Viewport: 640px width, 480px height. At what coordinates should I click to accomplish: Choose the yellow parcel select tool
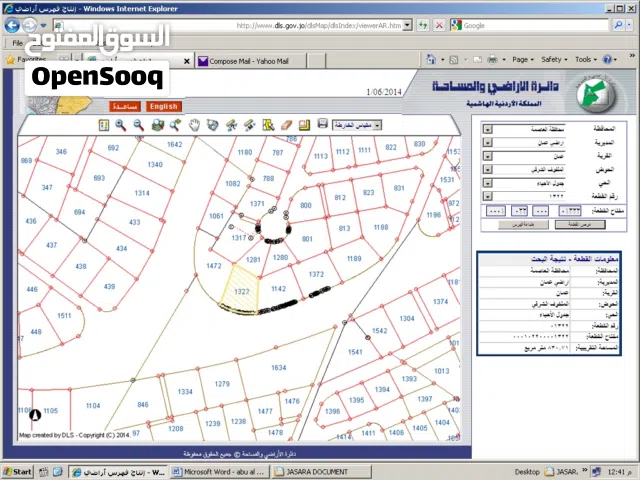click(268, 125)
